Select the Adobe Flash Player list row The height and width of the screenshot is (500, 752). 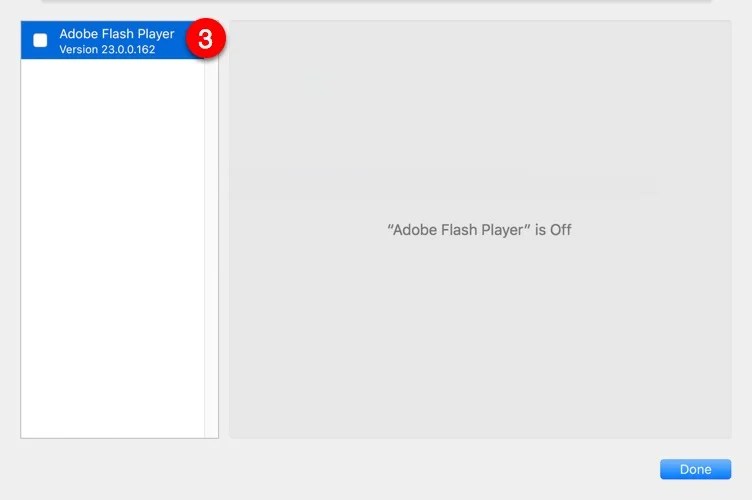(113, 40)
